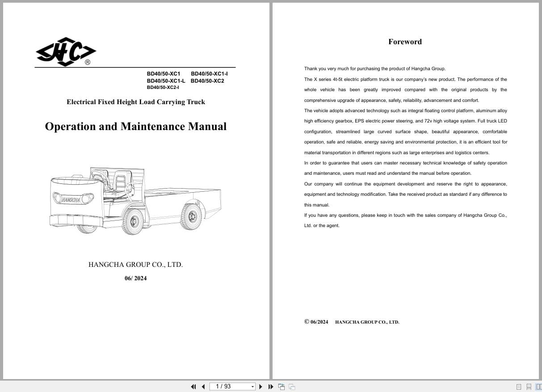Select the continuous scrolling layout icon
The width and height of the screenshot is (542, 392).
point(529,386)
